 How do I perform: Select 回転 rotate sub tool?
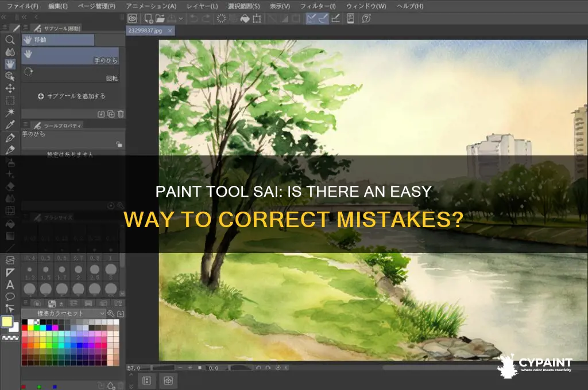point(70,74)
